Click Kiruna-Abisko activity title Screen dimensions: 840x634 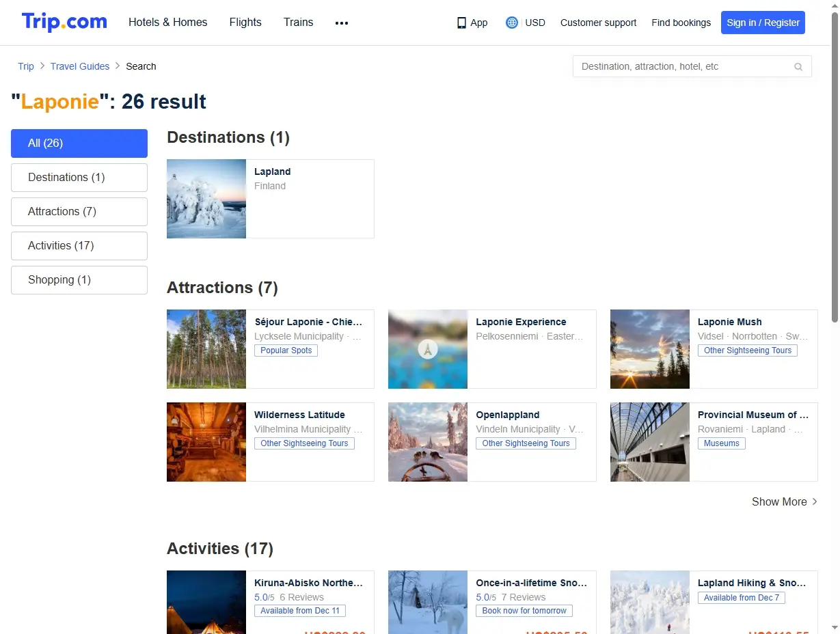coord(308,583)
